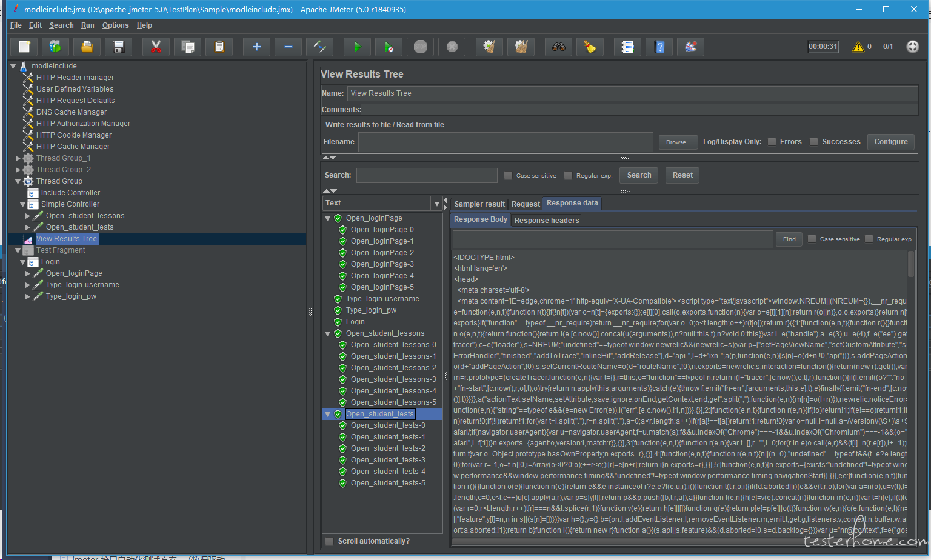Collapse Test Fragment node
931x560 pixels.
coord(18,250)
